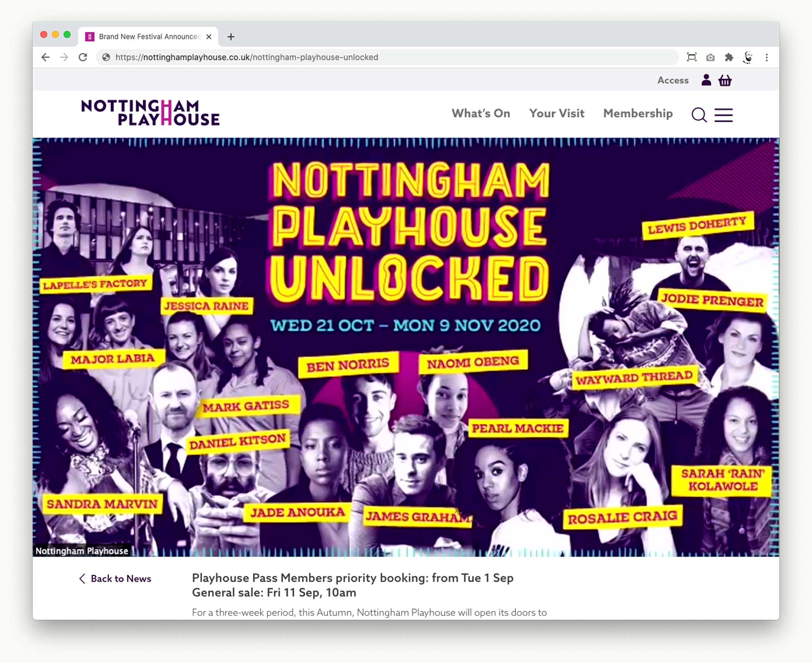Click the General sale Fri 11 Sep text
The height and width of the screenshot is (663, 812).
pos(274,592)
